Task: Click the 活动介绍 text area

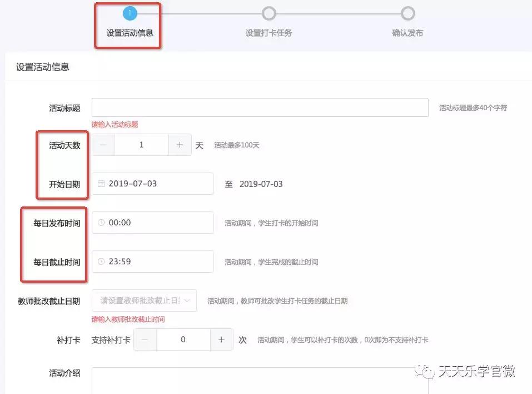Action: pos(250,381)
